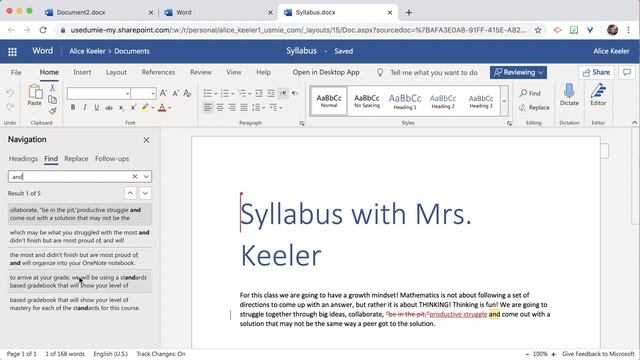
Task: Open the app launcher waffle icon
Action: 13,51
